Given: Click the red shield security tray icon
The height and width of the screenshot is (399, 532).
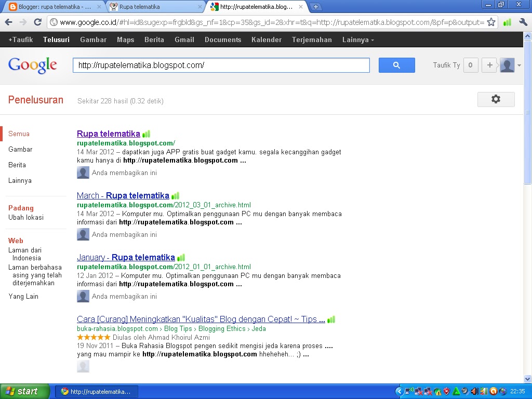Looking at the screenshot, I should 446,392.
